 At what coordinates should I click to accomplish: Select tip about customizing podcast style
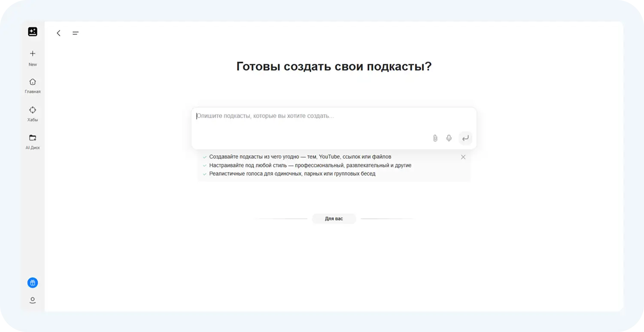(310, 165)
